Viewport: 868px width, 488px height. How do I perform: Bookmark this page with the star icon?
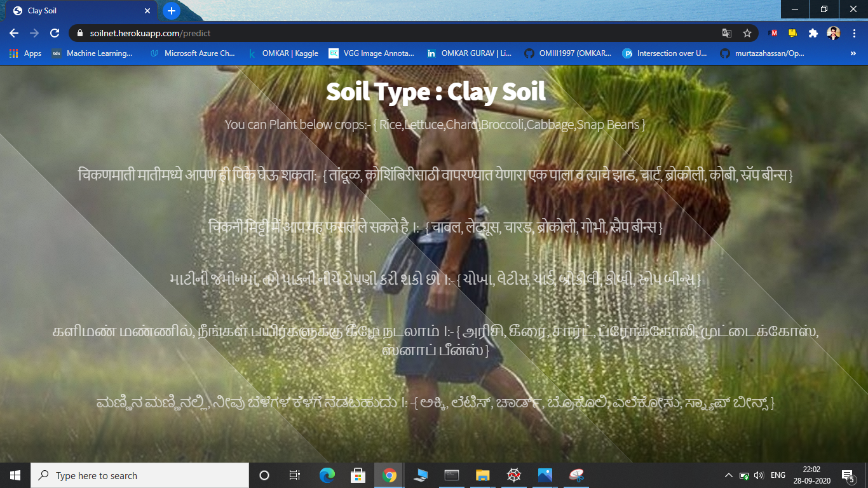click(x=747, y=33)
